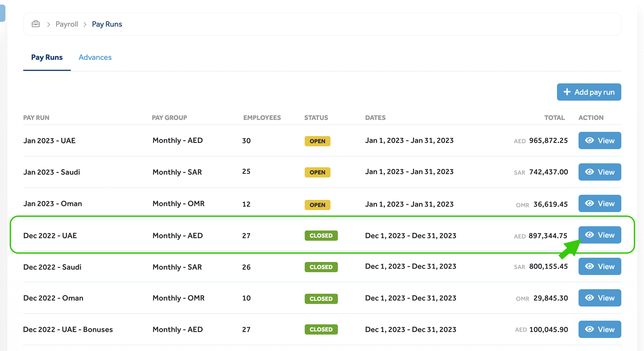Click the OPEN badge for Jan 2023 - Saudi
Image resolution: width=644 pixels, height=351 pixels.
tap(317, 172)
